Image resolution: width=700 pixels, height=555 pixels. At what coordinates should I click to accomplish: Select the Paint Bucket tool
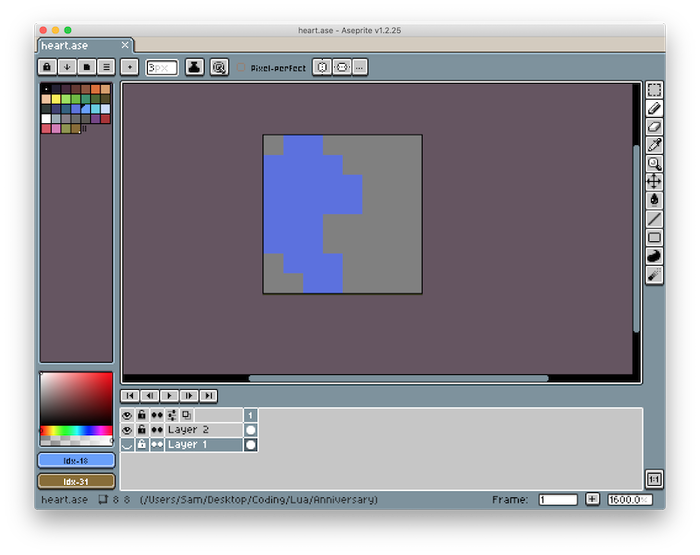click(654, 200)
